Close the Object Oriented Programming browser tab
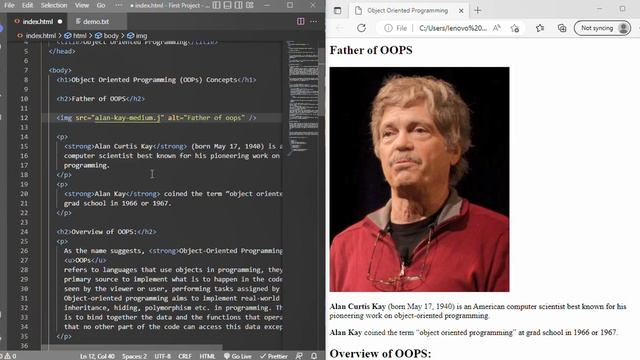 (461, 11)
